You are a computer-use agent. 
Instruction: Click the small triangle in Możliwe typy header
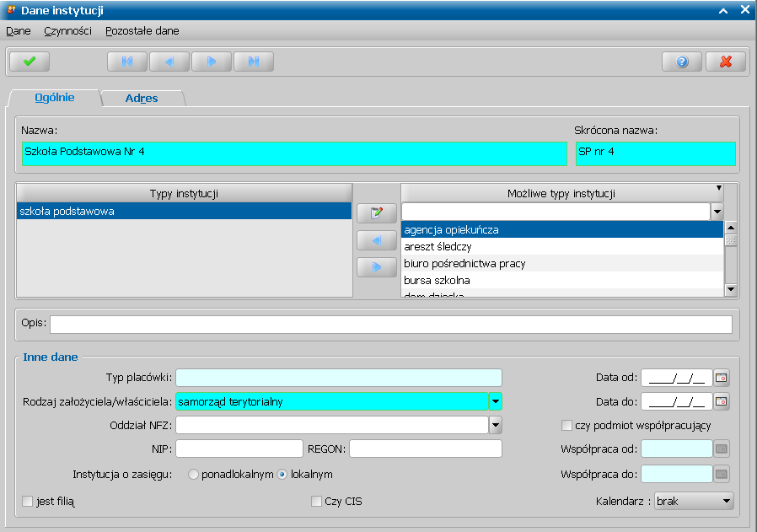(x=719, y=188)
